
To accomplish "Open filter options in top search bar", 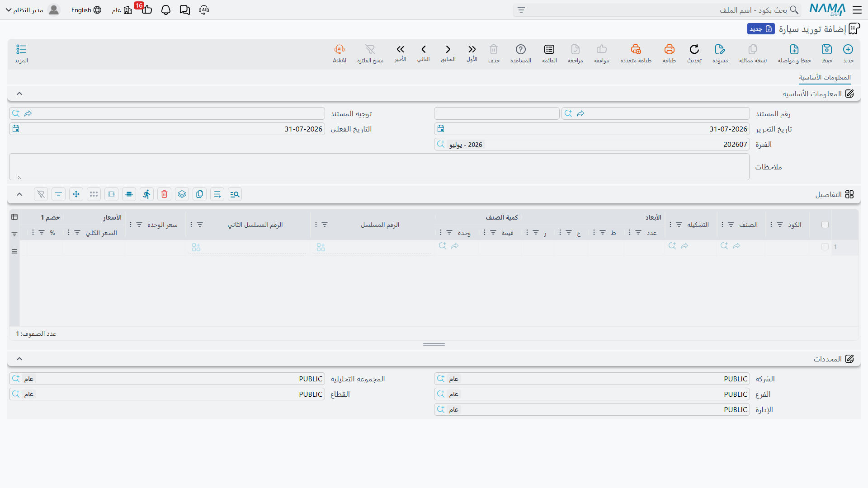I will point(521,10).
